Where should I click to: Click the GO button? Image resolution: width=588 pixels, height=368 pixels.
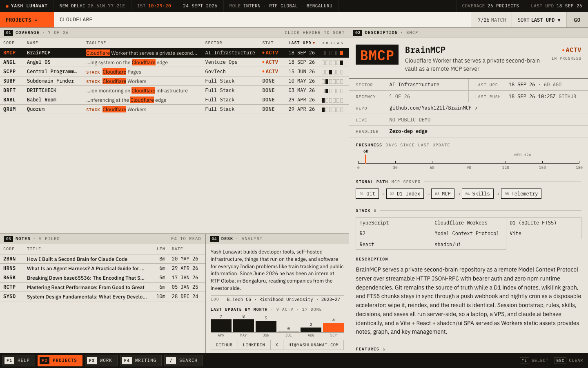[x=577, y=20]
